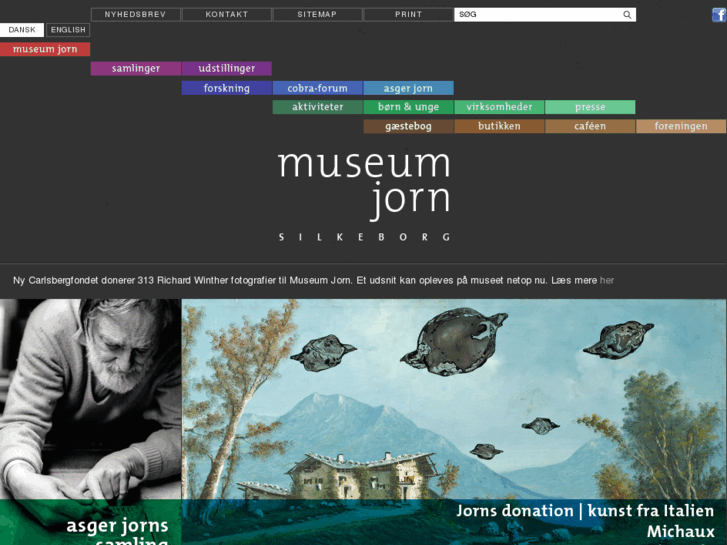The height and width of the screenshot is (545, 727).
Task: Open the Asger Jorn portrait photo
Action: (x=90, y=399)
